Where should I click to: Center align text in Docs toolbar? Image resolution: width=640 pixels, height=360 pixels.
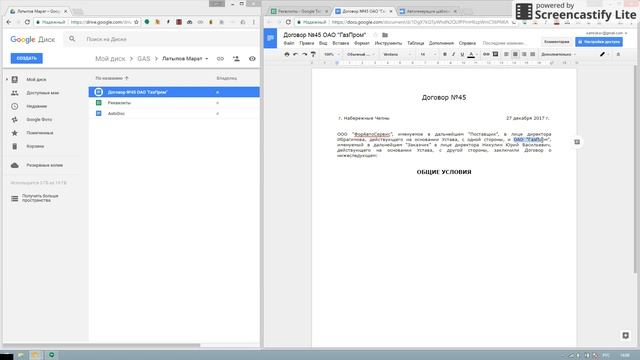tap(515, 54)
